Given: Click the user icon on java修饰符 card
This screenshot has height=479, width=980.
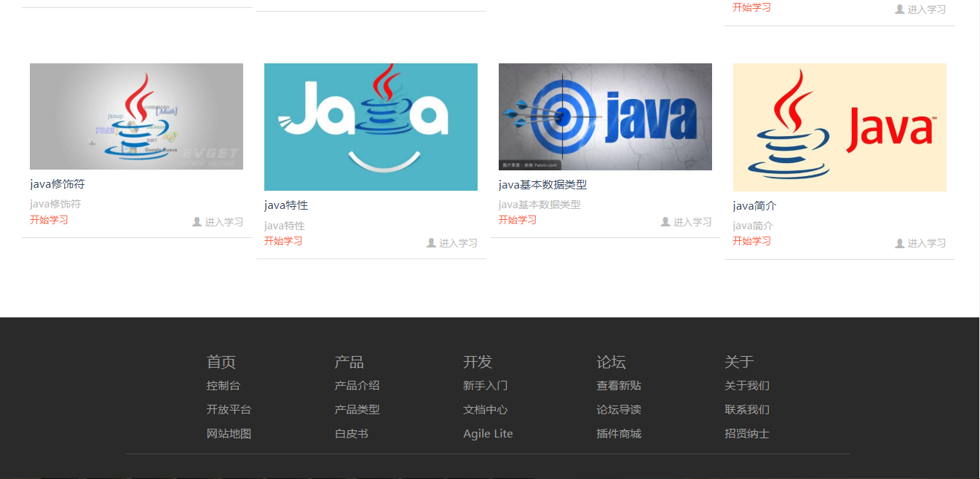Looking at the screenshot, I should coord(197,222).
